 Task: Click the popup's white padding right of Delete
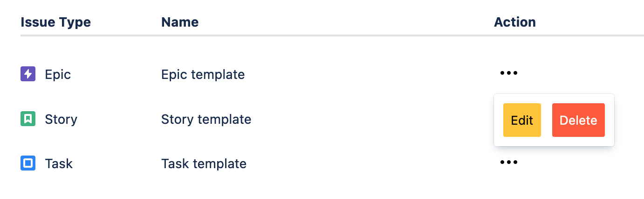click(610, 120)
